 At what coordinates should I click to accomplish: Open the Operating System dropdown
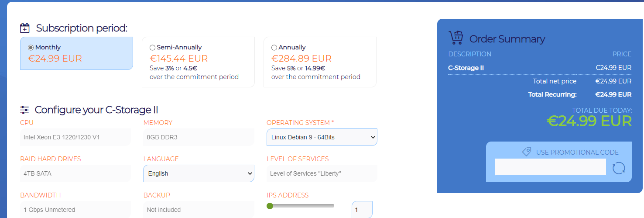tap(322, 137)
